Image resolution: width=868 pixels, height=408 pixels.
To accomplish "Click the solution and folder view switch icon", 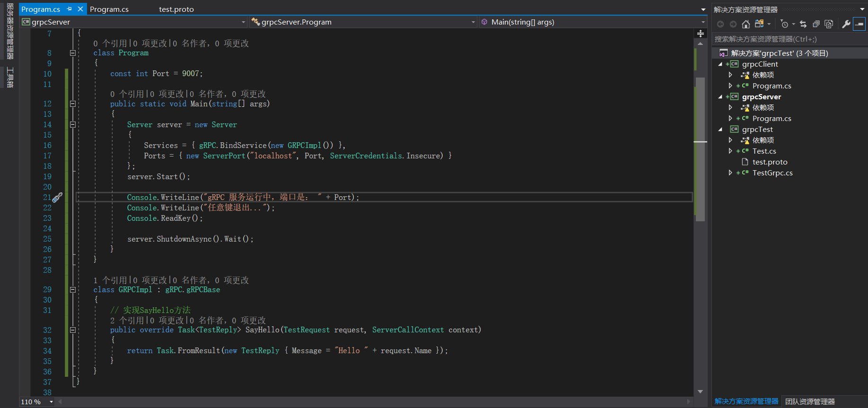I will (x=759, y=24).
